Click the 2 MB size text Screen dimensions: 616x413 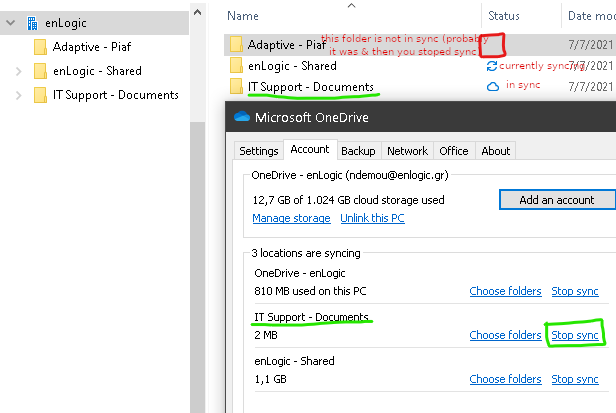[x=266, y=335]
